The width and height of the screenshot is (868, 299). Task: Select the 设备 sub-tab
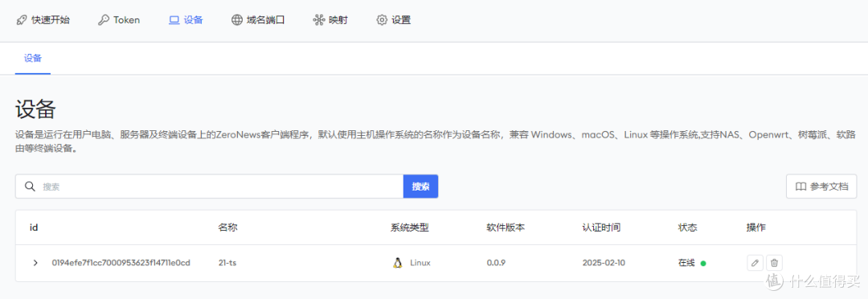pyautogui.click(x=33, y=58)
